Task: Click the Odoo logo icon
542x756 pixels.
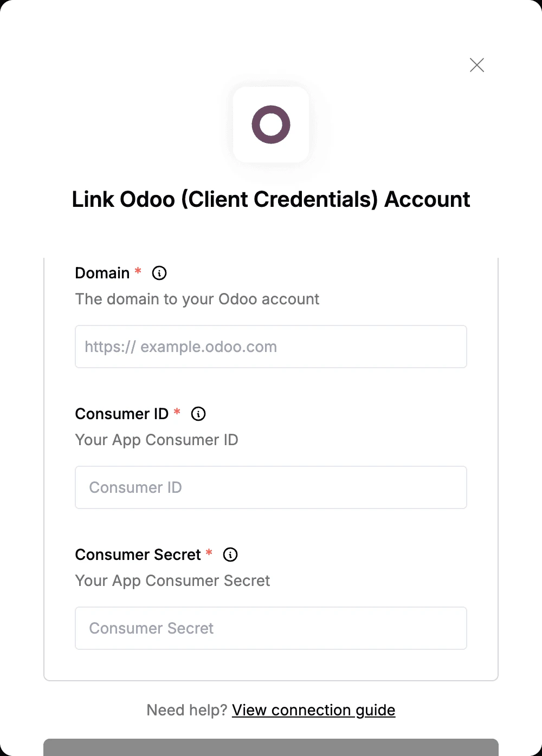Action: [x=271, y=125]
